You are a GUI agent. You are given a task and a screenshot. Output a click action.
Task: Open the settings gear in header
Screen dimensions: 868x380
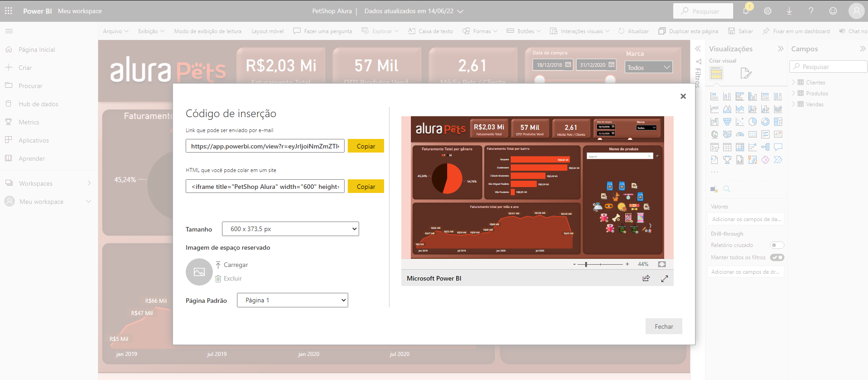pyautogui.click(x=768, y=11)
